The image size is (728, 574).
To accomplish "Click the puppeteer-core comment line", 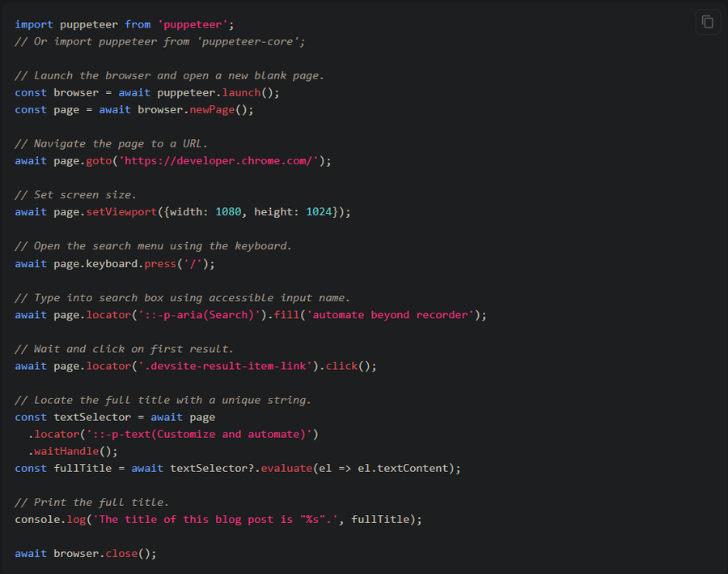I will point(159,41).
